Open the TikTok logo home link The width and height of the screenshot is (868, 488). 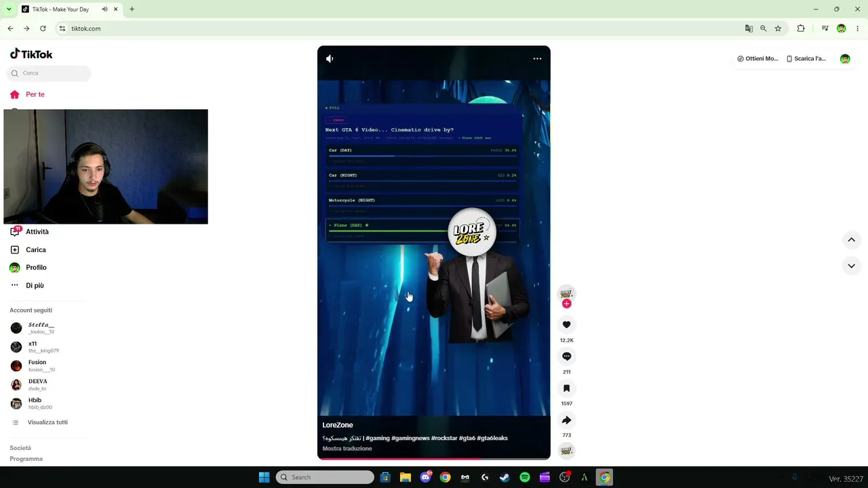(31, 54)
